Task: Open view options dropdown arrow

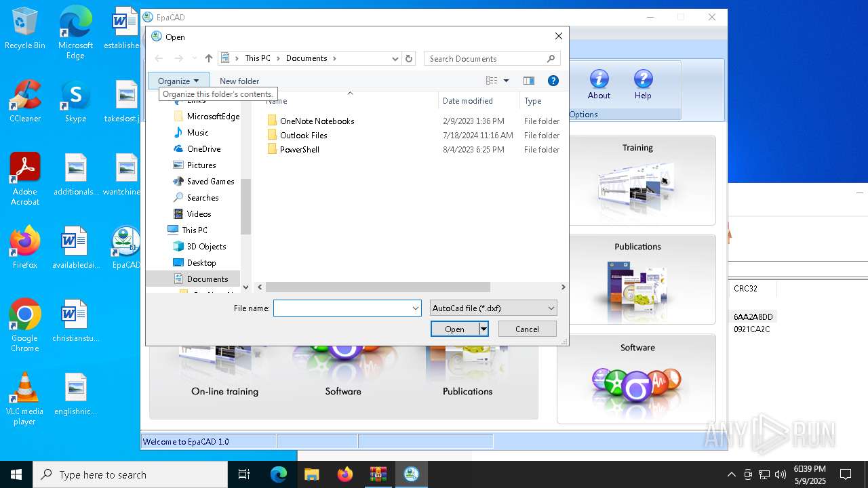Action: pos(506,81)
